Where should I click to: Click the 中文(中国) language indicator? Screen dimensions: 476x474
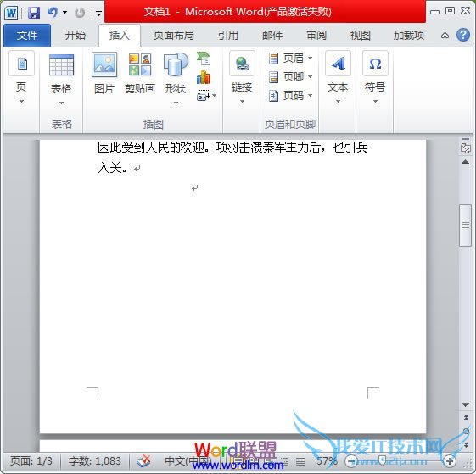(x=188, y=461)
